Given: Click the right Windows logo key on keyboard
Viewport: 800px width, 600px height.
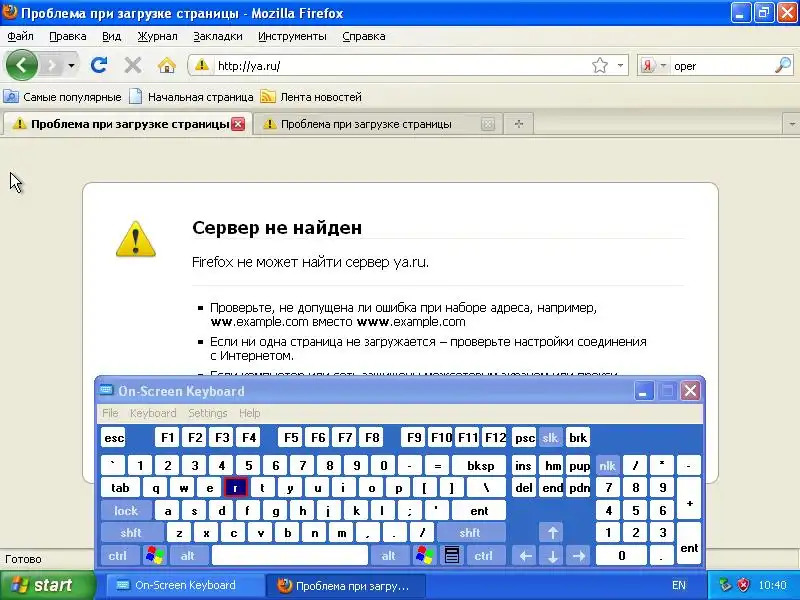Looking at the screenshot, I should [x=424, y=555].
